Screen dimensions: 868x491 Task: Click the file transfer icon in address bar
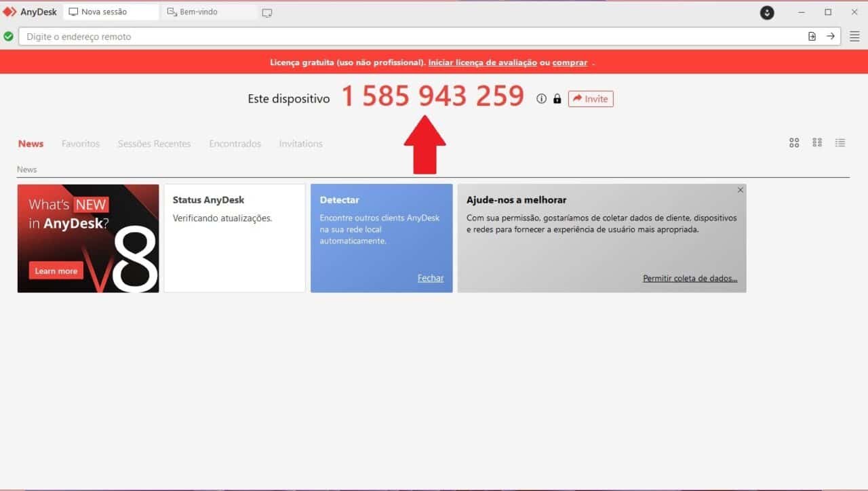pos(812,36)
